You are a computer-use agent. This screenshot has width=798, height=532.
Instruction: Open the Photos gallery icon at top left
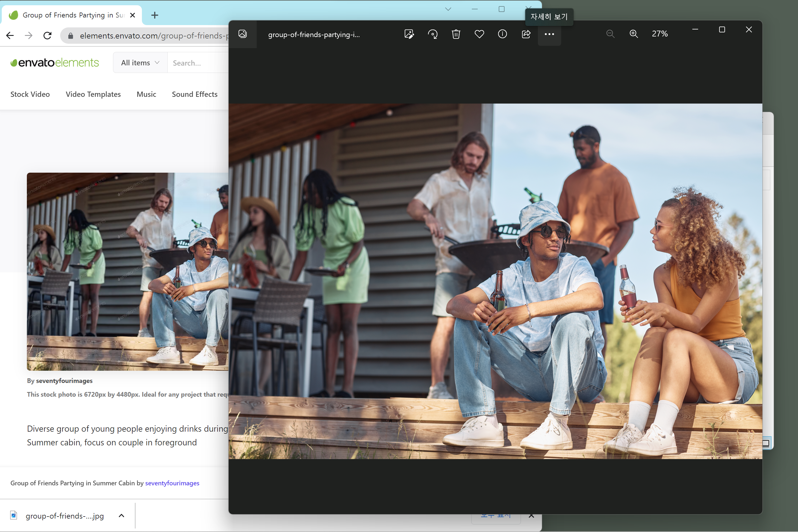[242, 34]
